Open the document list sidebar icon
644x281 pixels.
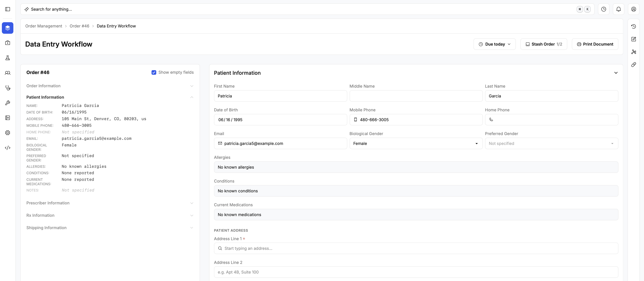pos(7,118)
